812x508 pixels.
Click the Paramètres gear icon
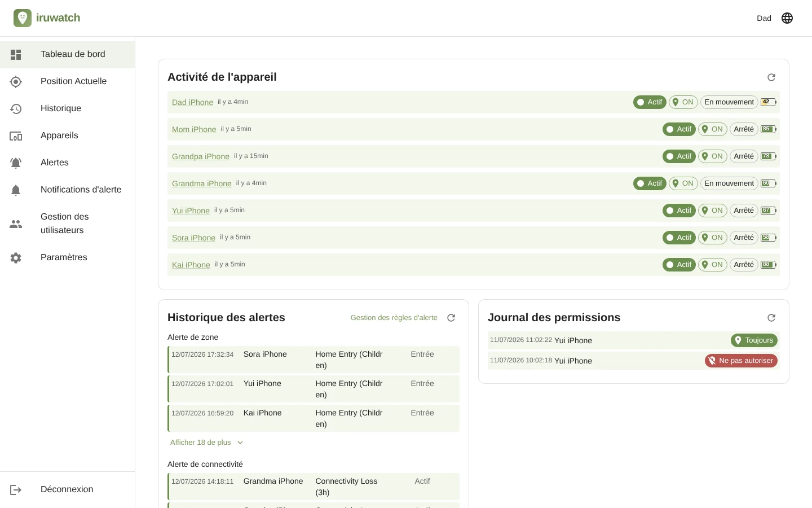coord(16,257)
